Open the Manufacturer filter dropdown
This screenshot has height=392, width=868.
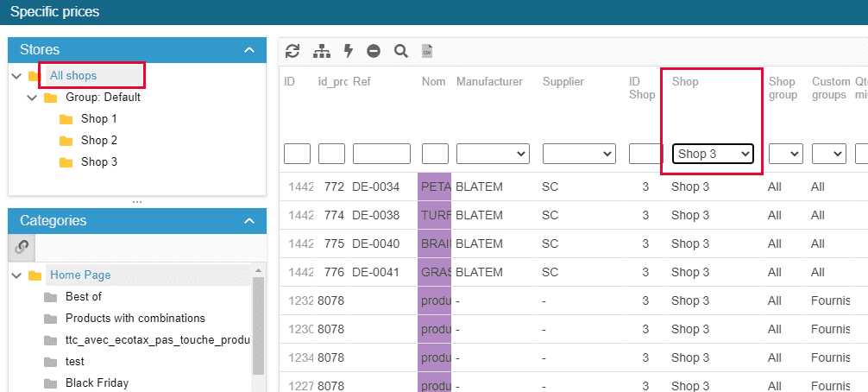(492, 154)
